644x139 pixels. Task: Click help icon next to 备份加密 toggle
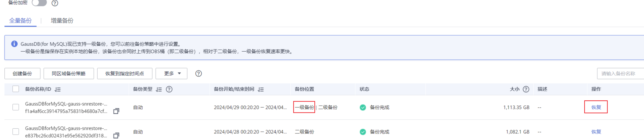pyautogui.click(x=55, y=3)
